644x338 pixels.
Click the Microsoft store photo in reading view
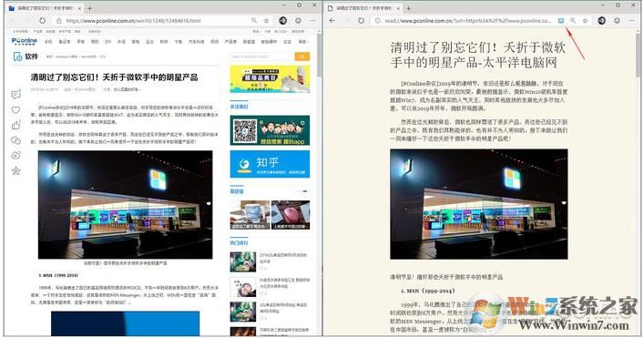[x=479, y=204]
